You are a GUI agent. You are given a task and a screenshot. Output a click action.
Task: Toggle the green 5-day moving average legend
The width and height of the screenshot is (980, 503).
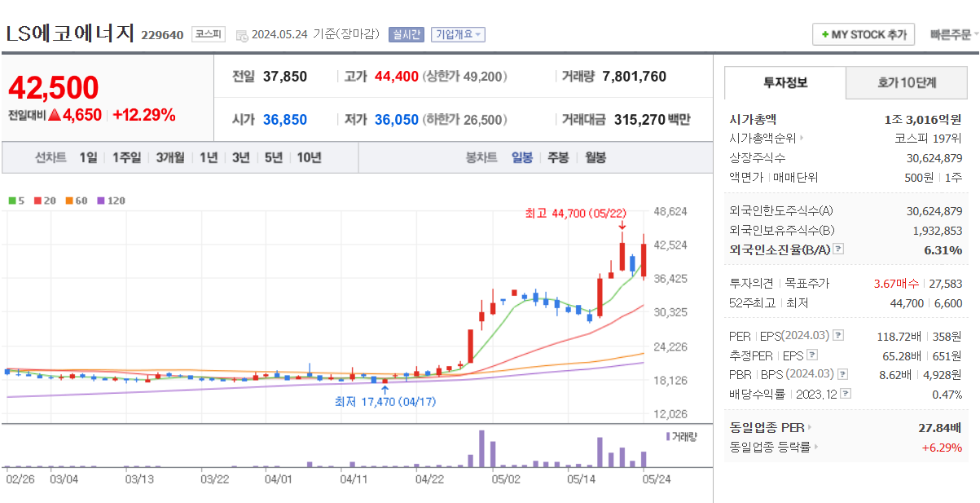[11, 201]
